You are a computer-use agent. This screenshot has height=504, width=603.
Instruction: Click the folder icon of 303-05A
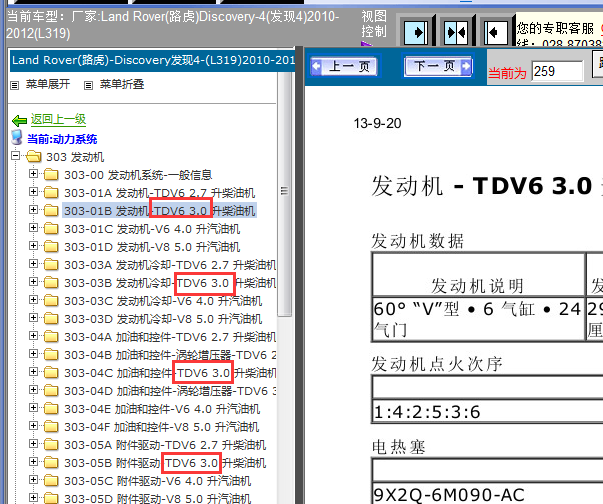pos(51,444)
